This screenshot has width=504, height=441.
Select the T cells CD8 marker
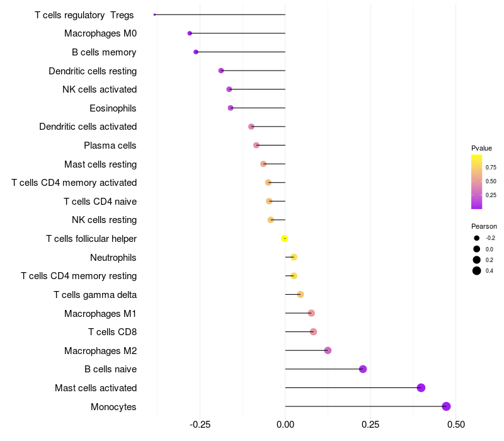pos(313,332)
